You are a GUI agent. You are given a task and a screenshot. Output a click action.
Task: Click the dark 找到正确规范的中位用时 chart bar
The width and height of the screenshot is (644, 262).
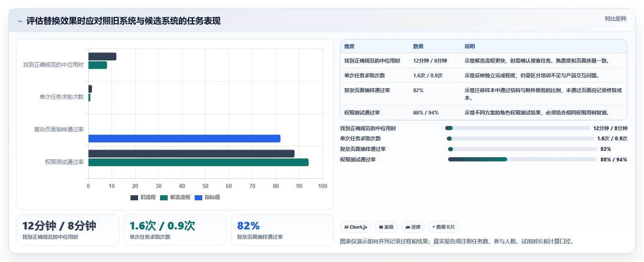102,57
